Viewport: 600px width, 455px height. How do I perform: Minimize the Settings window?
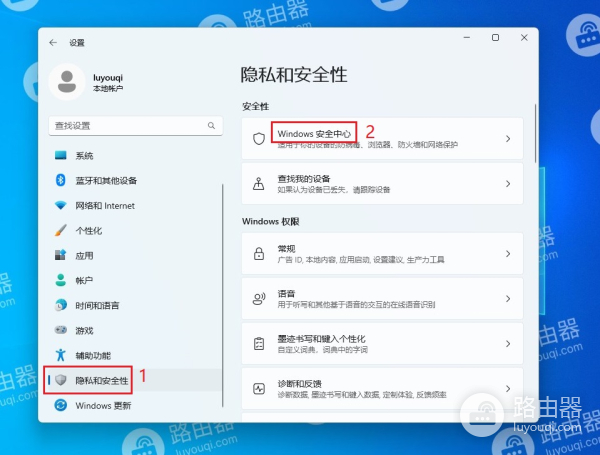[466, 38]
